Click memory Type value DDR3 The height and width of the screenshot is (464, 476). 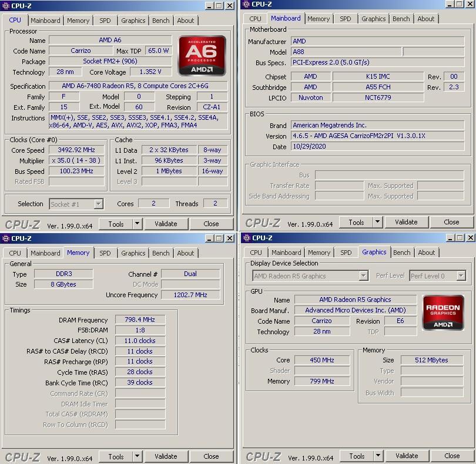click(x=63, y=274)
